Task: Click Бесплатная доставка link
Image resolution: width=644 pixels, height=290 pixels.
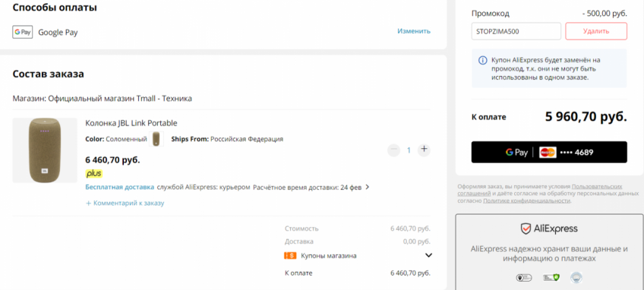Action: [x=120, y=188]
